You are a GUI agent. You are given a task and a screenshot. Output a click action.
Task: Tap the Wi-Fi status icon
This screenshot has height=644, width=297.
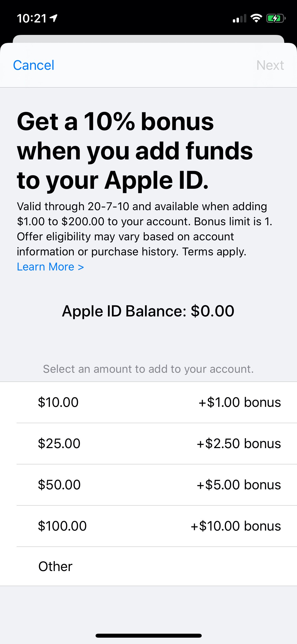[x=256, y=18]
